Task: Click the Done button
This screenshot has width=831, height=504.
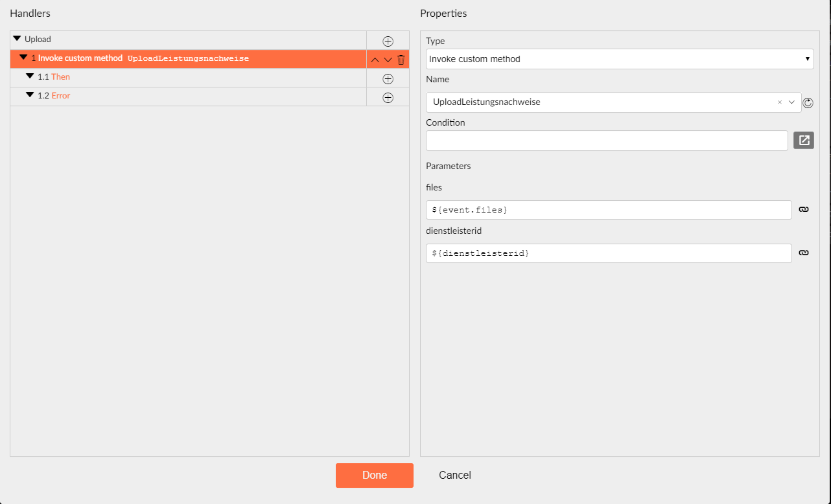Action: (x=375, y=475)
